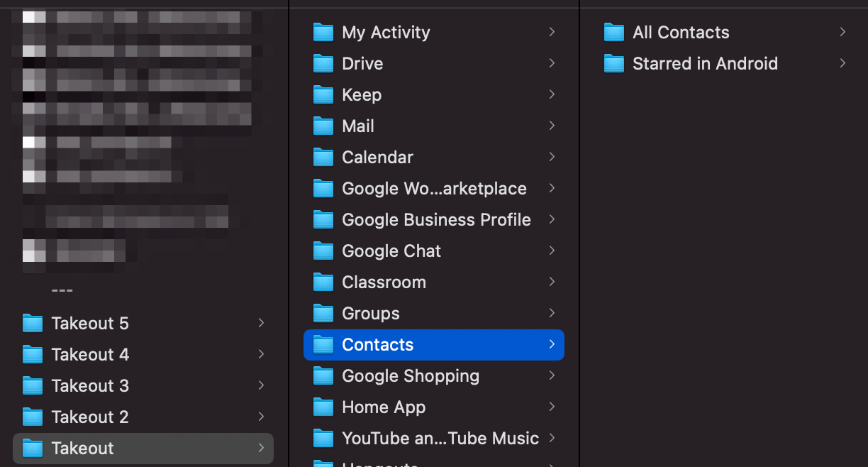Select the Calendar folder name
The image size is (868, 467).
(x=377, y=158)
